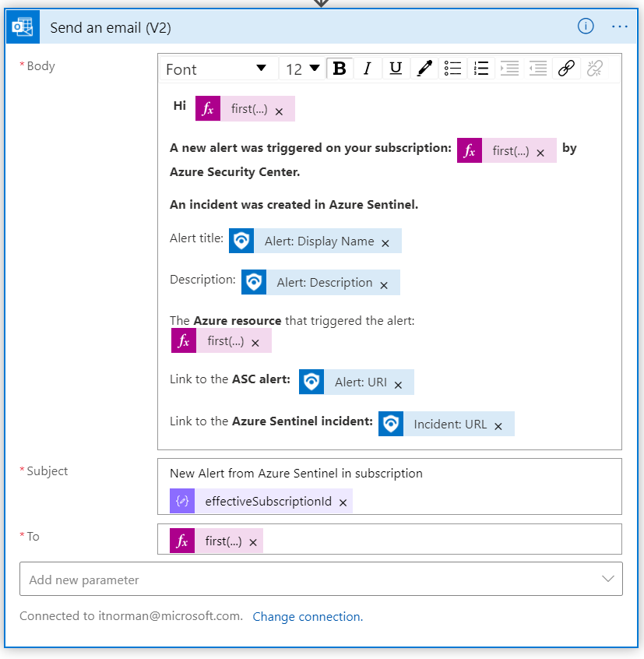Click the fx expression icon after Hi
Viewport: 644px width, 659px height.
point(208,108)
